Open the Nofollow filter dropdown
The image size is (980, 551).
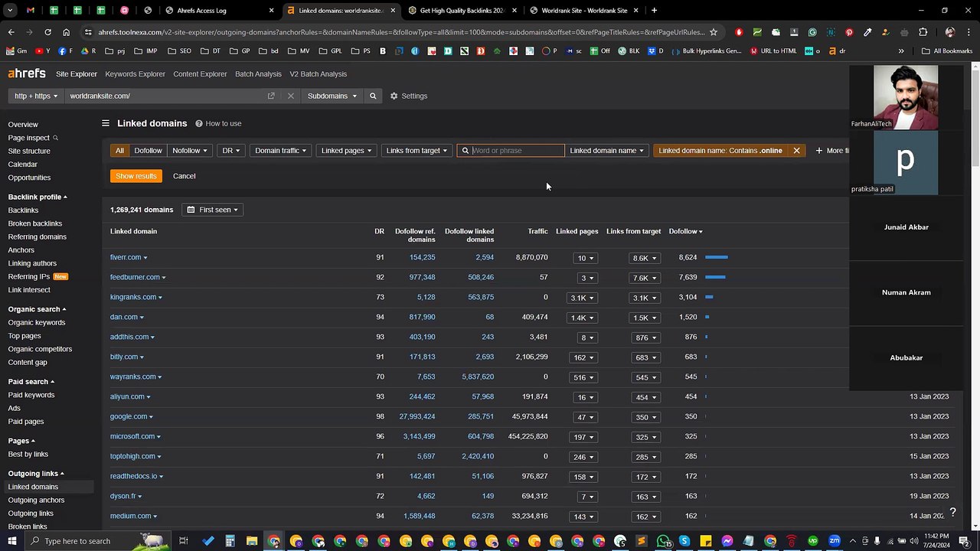[x=190, y=151]
